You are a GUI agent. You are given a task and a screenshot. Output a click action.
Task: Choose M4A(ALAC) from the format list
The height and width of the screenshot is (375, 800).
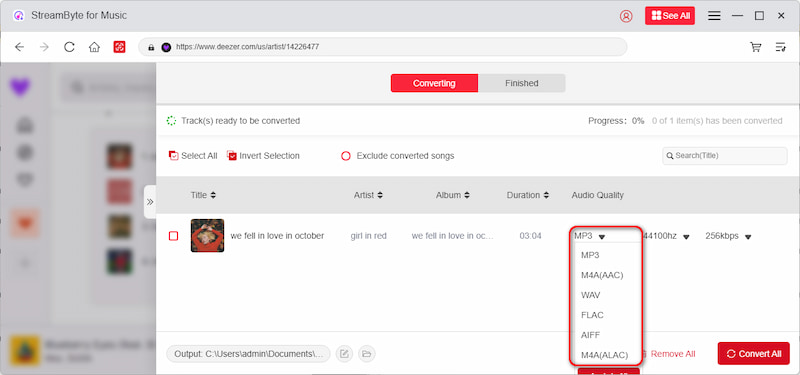tap(605, 355)
